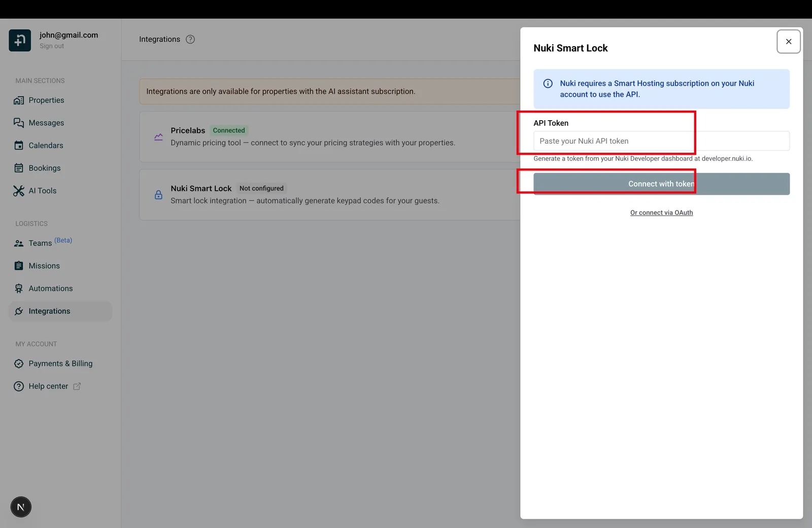Click the Beta label beside Teams
Image resolution: width=812 pixels, height=528 pixels.
click(x=63, y=240)
